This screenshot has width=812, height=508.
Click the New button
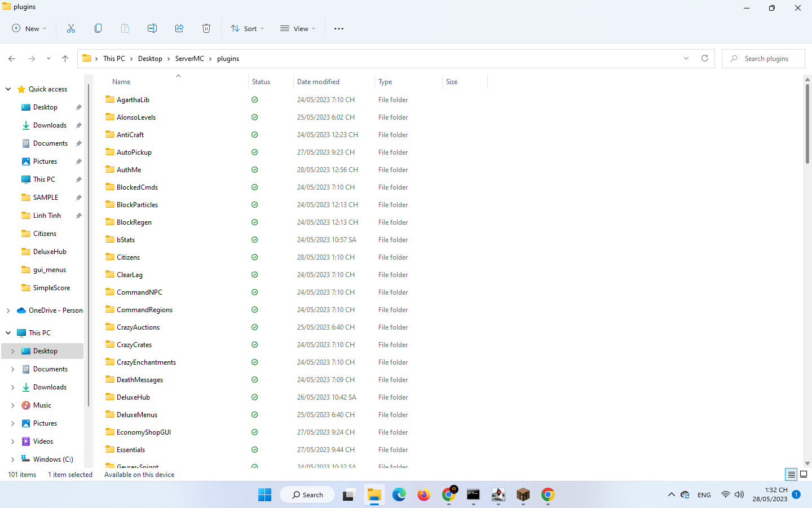29,28
